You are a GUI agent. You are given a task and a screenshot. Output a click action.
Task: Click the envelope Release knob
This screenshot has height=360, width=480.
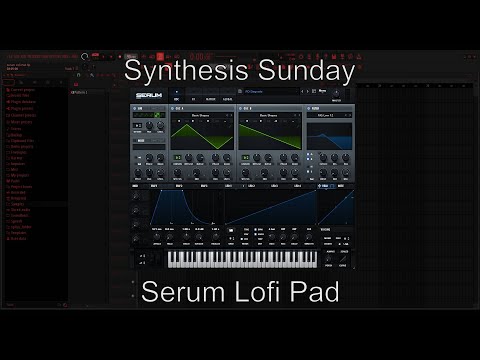[x=216, y=237]
